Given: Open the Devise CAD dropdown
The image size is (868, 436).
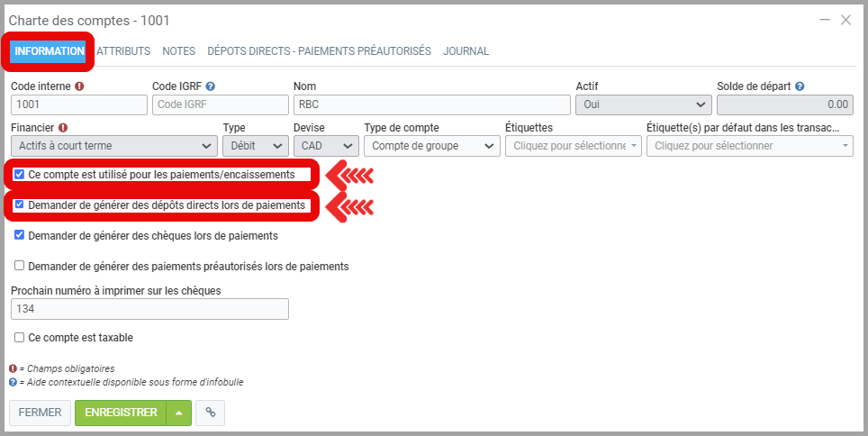Looking at the screenshot, I should pyautogui.click(x=326, y=146).
